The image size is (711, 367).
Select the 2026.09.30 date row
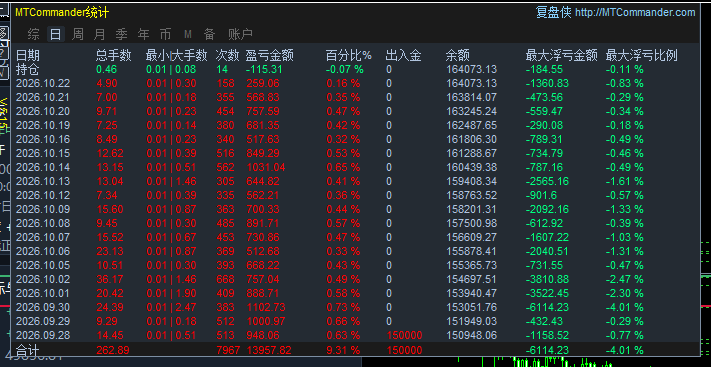coord(43,308)
